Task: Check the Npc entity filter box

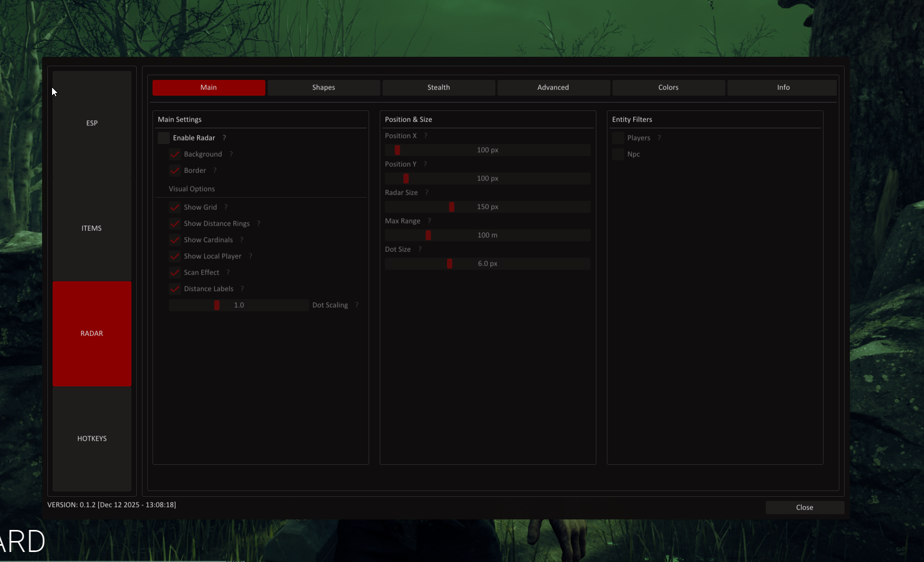Action: (x=618, y=154)
